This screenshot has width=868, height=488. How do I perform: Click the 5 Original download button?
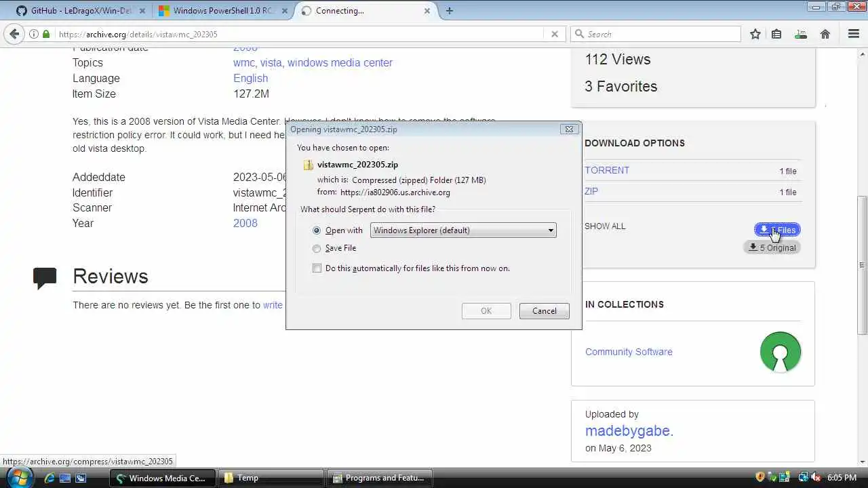[x=772, y=247]
